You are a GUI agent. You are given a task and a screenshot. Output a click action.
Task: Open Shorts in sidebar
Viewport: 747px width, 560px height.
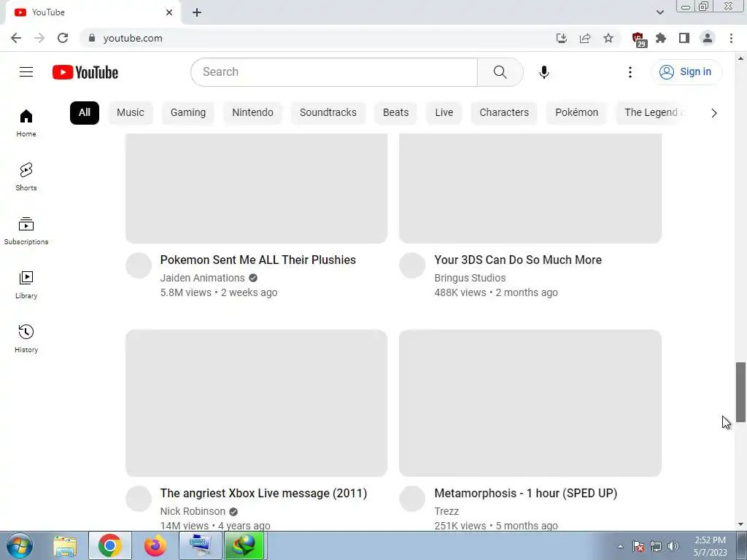pos(26,176)
